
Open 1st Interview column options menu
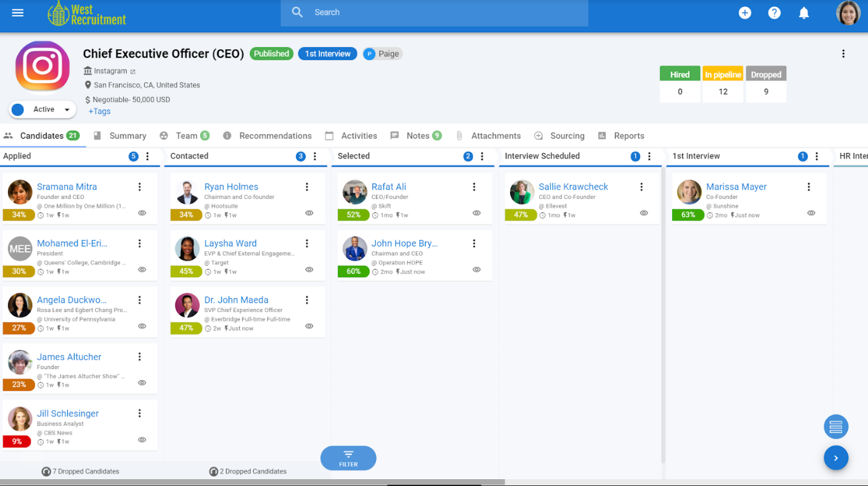817,157
